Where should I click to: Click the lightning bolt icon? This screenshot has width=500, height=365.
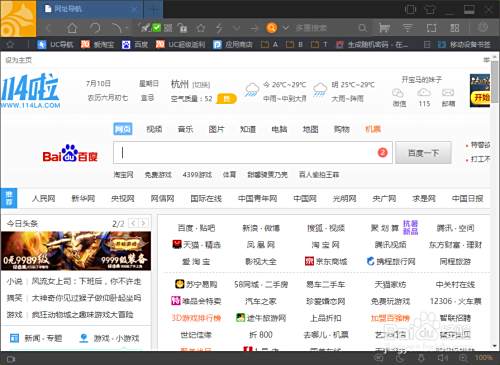click(219, 28)
